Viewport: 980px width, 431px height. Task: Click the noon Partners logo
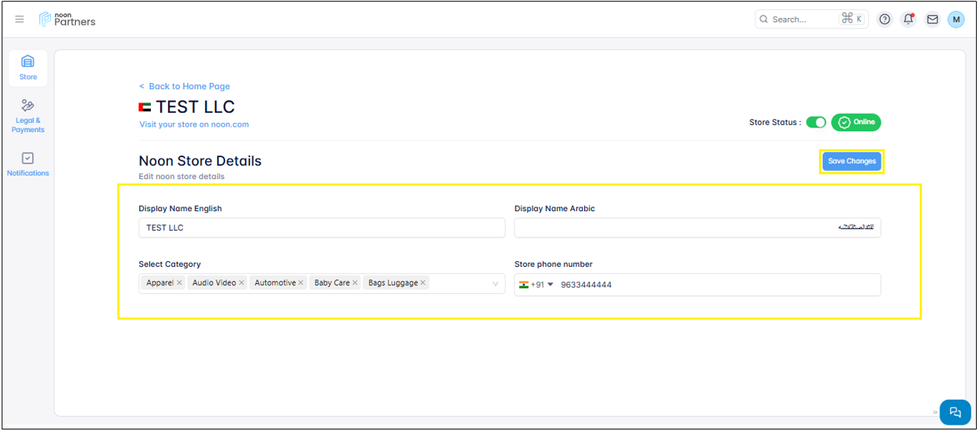click(x=67, y=20)
